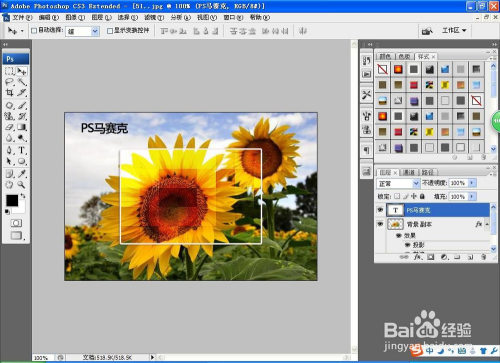Collapse effects list on 背景 副本 layer
Screen dimensions: 500x363
click(487, 224)
